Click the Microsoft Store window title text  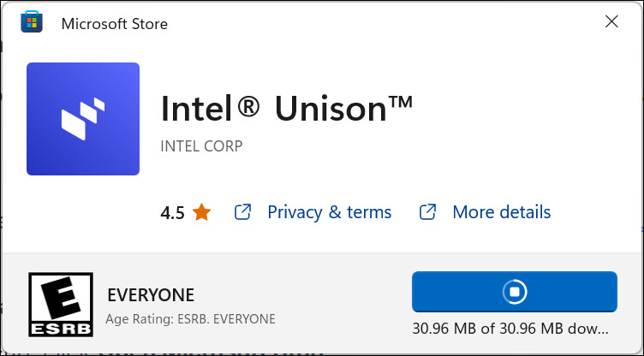point(114,24)
